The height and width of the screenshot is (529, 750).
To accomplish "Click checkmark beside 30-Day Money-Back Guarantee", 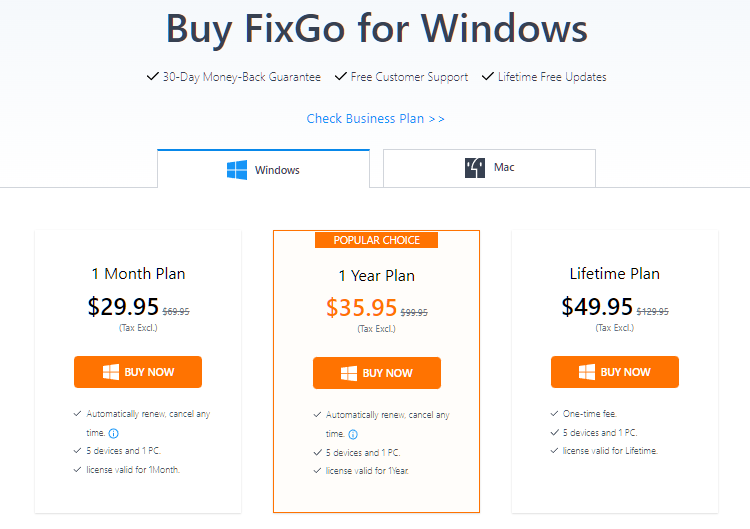I will pos(153,76).
